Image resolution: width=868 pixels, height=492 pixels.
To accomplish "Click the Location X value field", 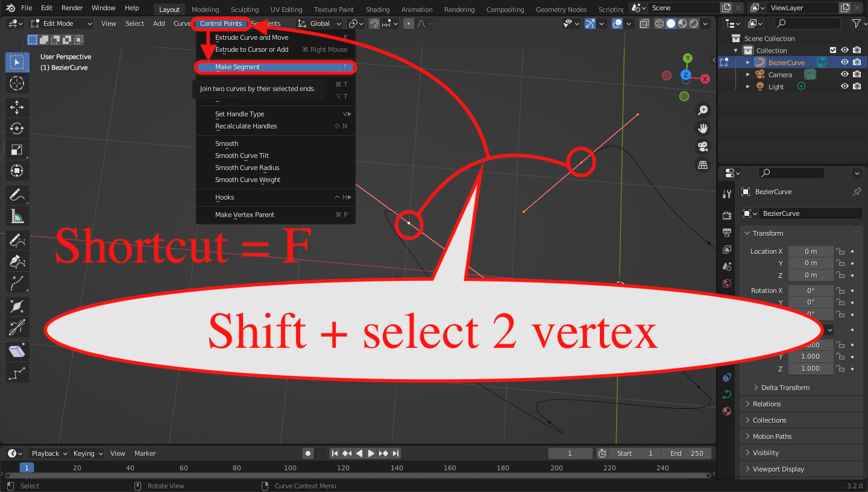I will (811, 251).
